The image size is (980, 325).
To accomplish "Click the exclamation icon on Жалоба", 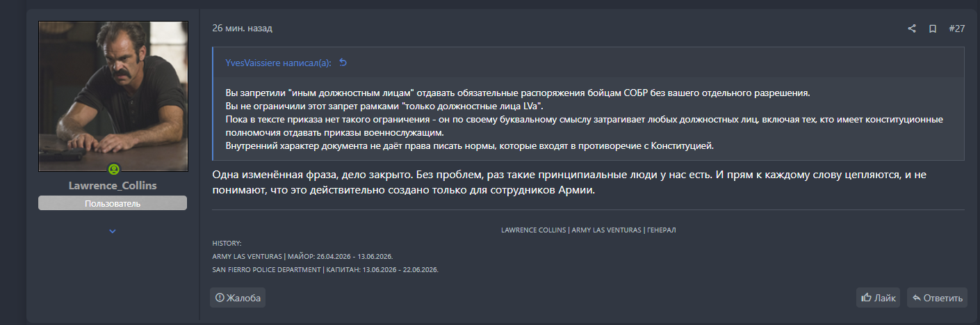I will pyautogui.click(x=220, y=297).
